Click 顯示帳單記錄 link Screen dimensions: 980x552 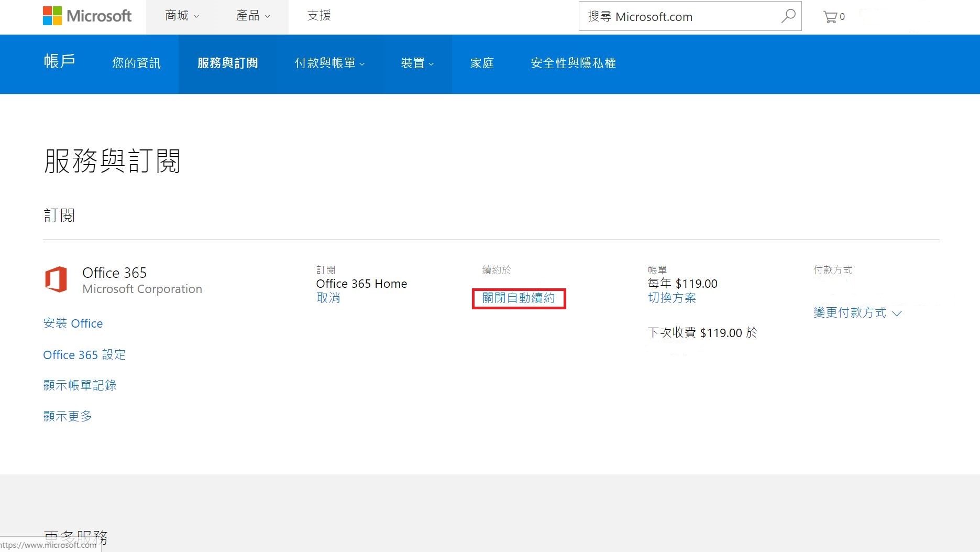[x=80, y=385]
